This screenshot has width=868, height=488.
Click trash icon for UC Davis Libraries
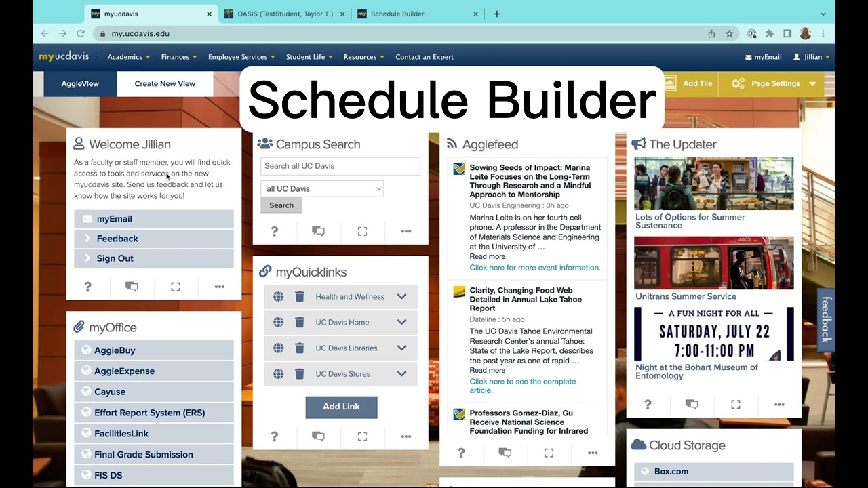pos(300,348)
